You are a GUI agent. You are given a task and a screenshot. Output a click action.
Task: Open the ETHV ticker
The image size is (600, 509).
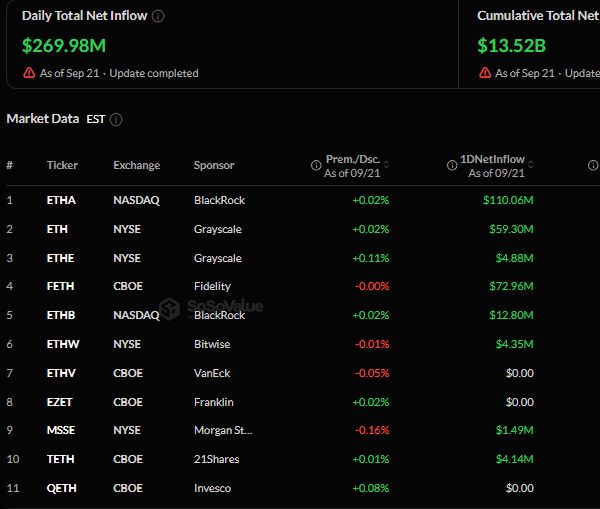point(61,373)
